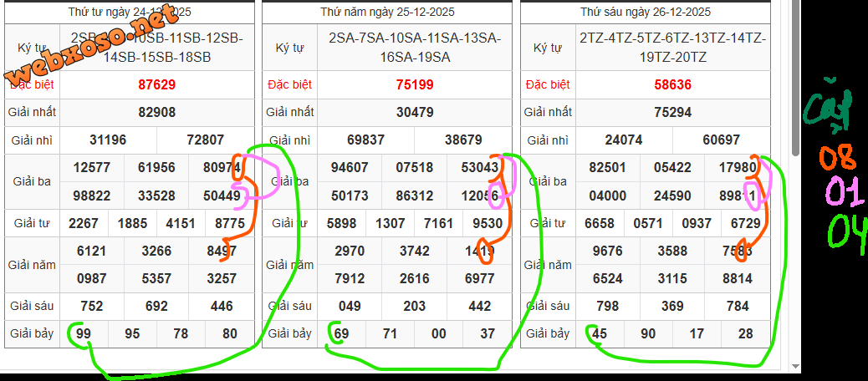Click the red special prize number 87629
Viewport: 868px width, 381px height.
(x=157, y=84)
